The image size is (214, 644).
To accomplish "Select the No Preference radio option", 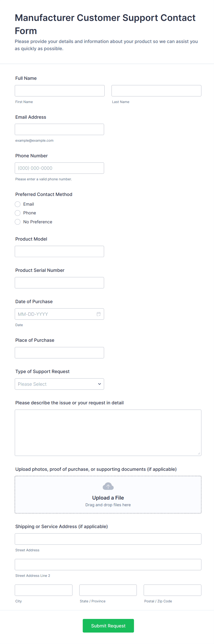I will [18, 222].
